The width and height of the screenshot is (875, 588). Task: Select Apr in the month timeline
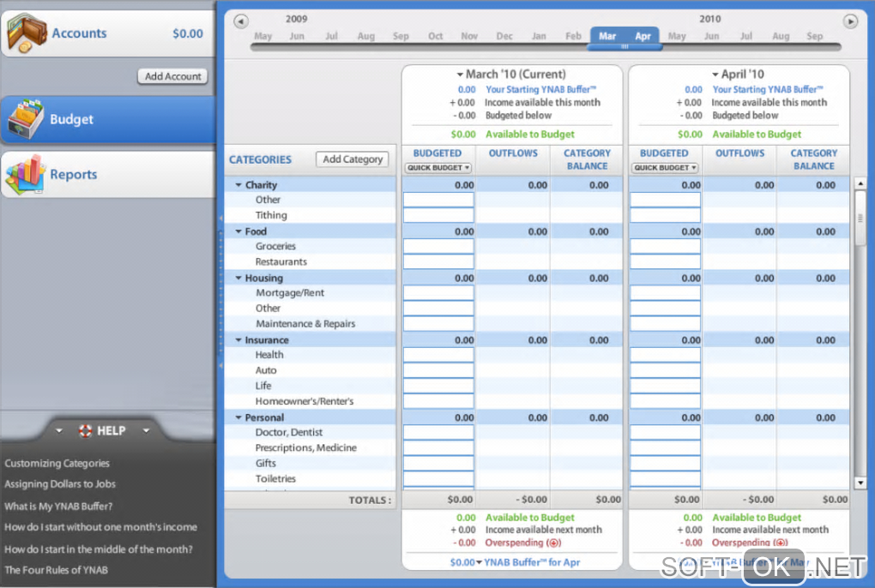643,36
